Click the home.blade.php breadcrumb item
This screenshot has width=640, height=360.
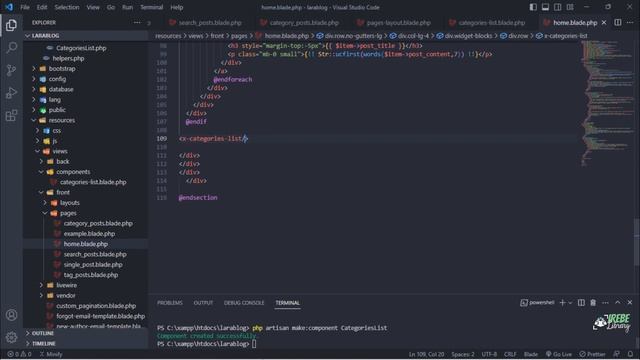click(287, 36)
